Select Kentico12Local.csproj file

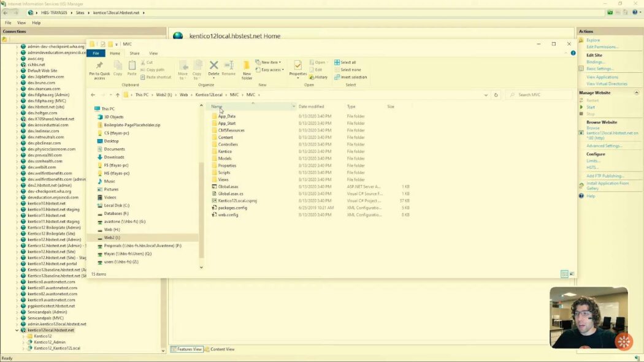(x=237, y=201)
